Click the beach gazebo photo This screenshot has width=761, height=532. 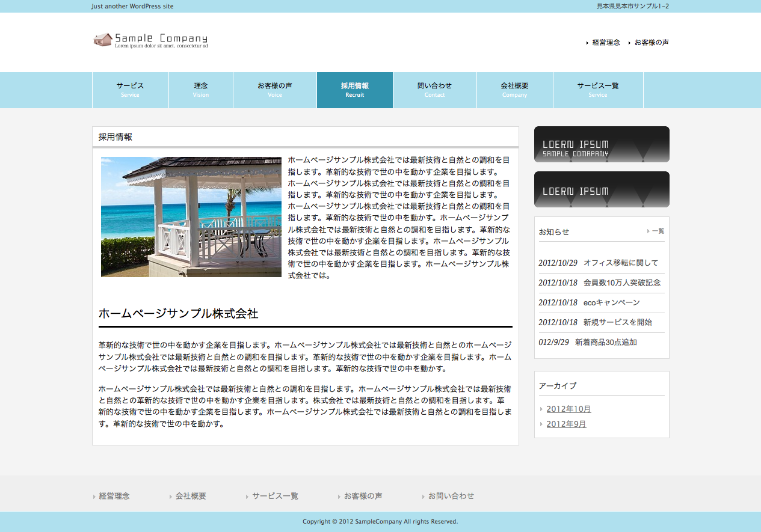click(191, 217)
